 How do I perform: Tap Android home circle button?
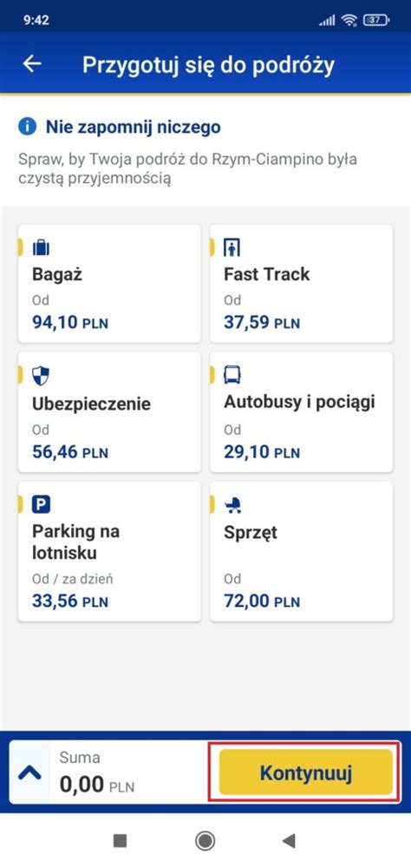click(x=205, y=841)
